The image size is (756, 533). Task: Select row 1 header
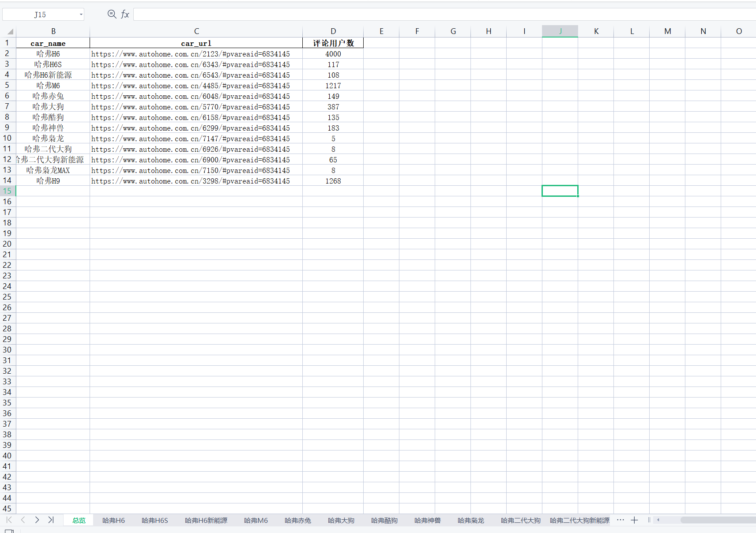pos(8,43)
